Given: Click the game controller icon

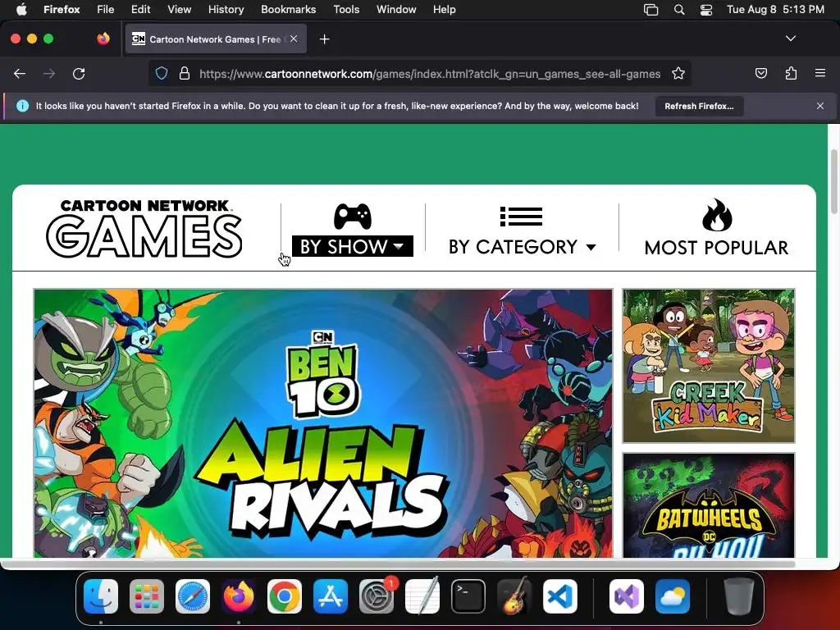Looking at the screenshot, I should (x=353, y=217).
